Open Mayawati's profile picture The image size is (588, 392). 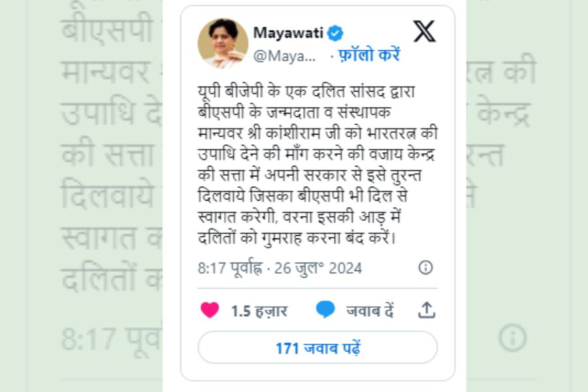(223, 44)
